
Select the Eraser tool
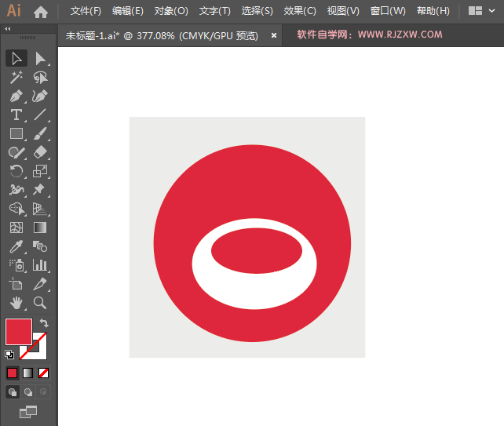[41, 152]
